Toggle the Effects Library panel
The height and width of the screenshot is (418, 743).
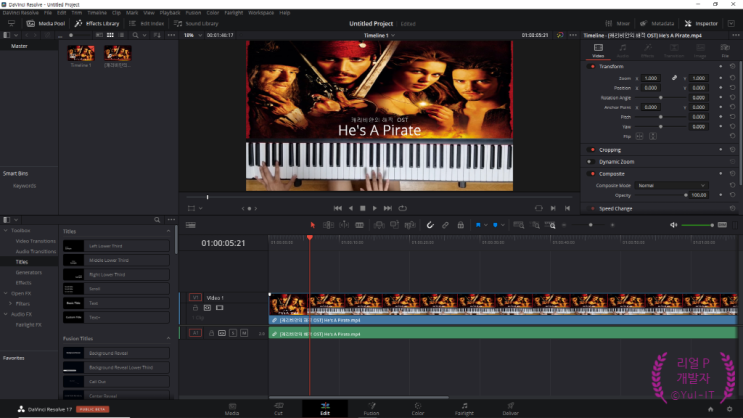point(97,23)
